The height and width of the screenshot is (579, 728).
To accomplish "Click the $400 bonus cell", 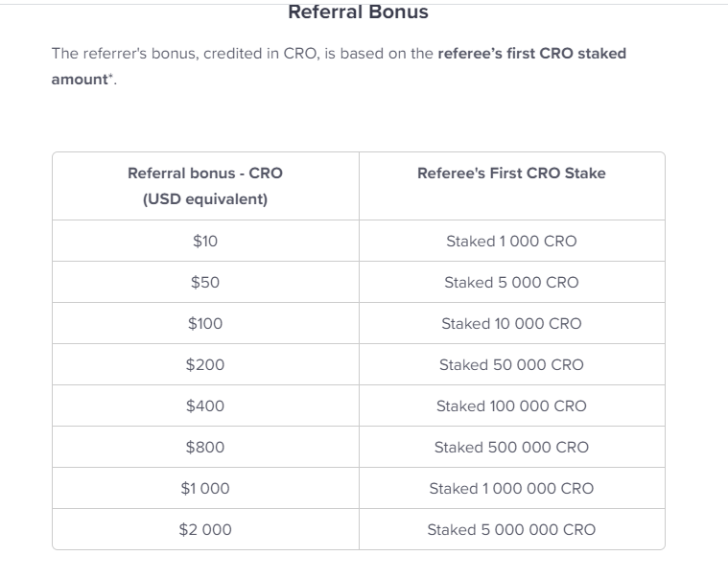I will point(205,405).
